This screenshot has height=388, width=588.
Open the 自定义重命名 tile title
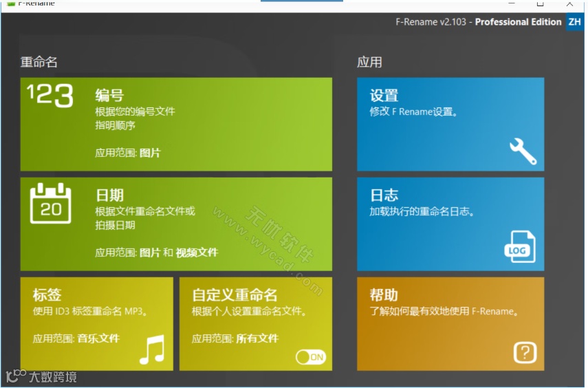[235, 295]
